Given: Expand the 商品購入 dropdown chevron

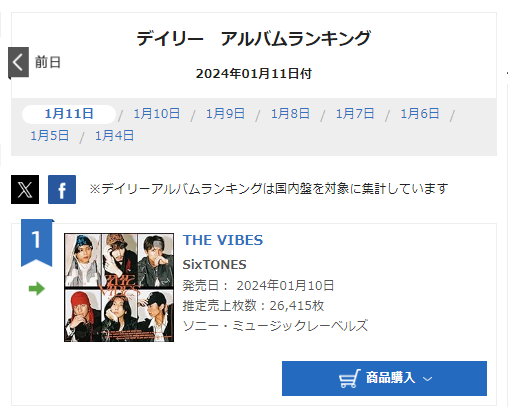Looking at the screenshot, I should coord(427,379).
